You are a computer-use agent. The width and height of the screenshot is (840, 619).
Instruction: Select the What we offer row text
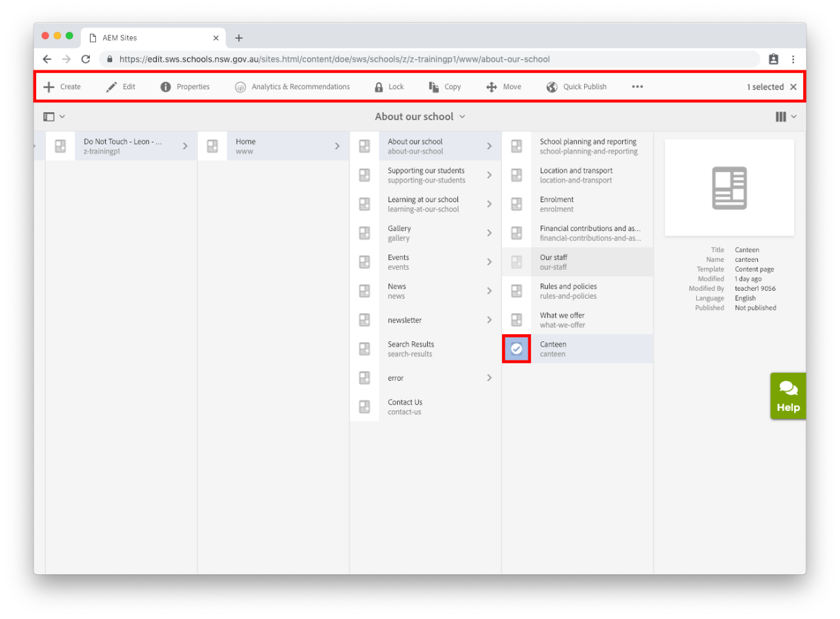[x=562, y=320]
